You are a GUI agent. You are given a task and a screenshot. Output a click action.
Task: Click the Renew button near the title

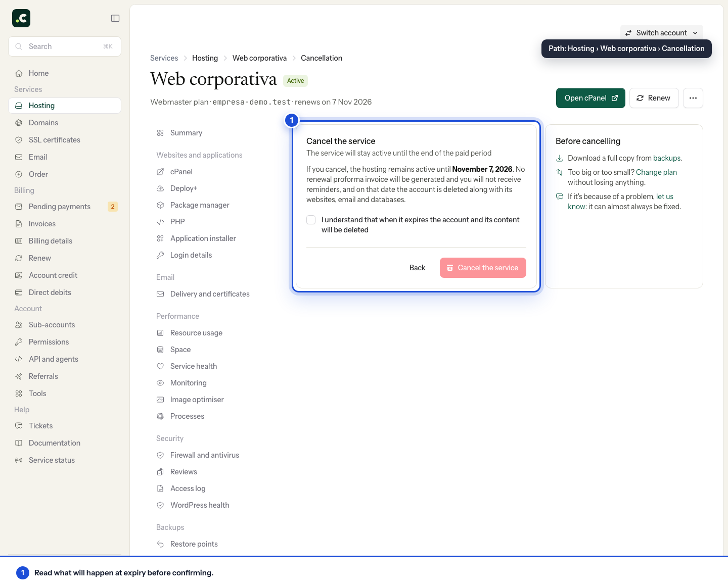654,98
